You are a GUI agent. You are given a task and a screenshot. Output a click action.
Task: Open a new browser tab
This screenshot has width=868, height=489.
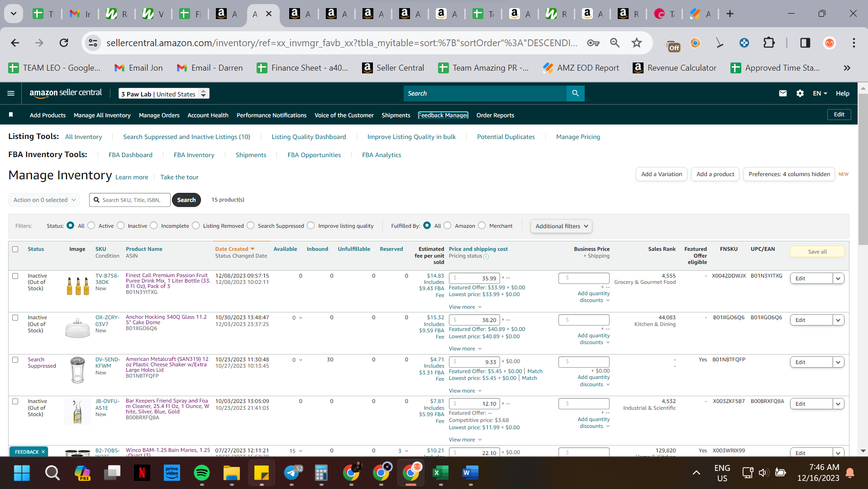[x=730, y=14]
